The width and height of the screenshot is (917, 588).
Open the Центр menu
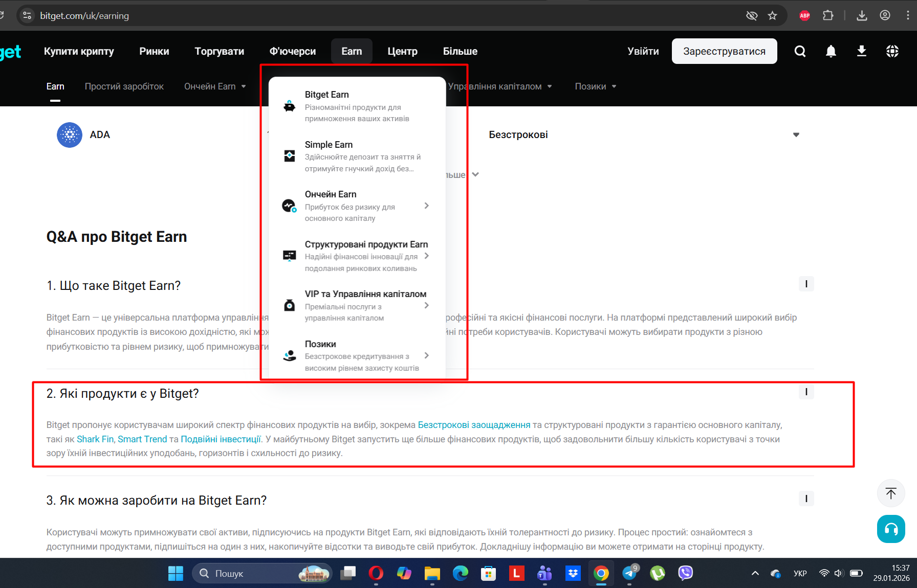[x=403, y=51]
